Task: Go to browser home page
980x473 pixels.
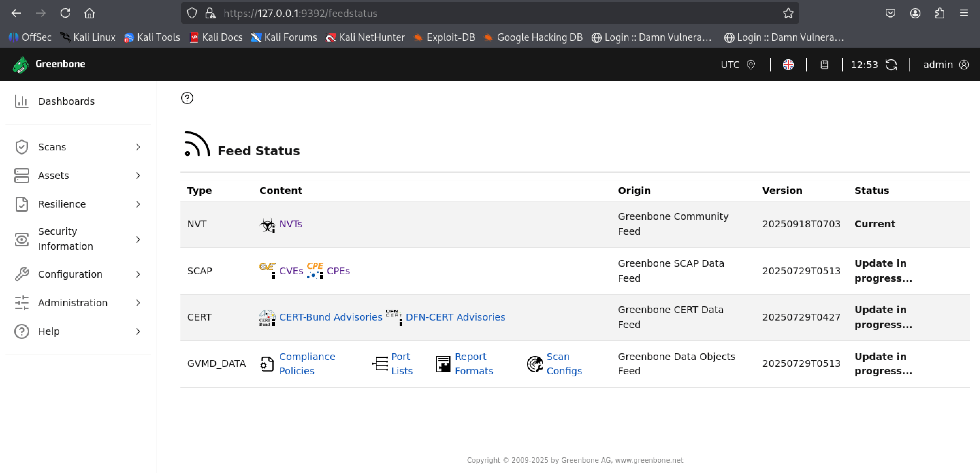Action: (x=90, y=13)
